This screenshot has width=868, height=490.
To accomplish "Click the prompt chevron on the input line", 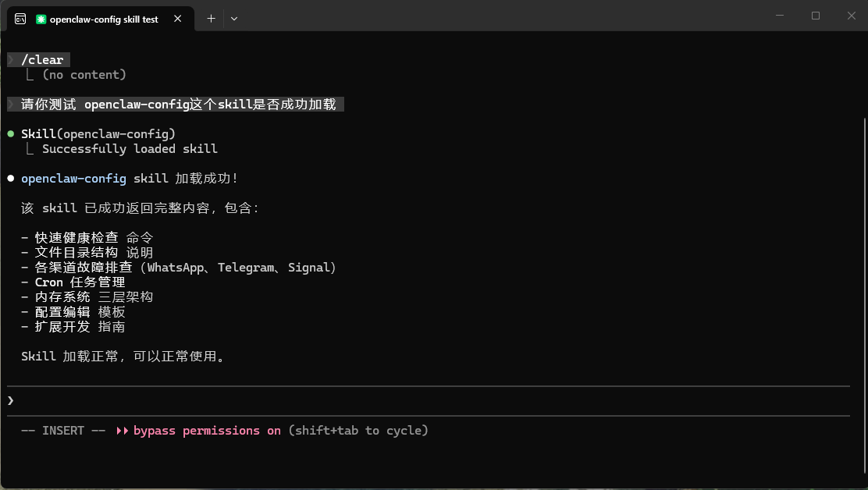I will (10, 400).
